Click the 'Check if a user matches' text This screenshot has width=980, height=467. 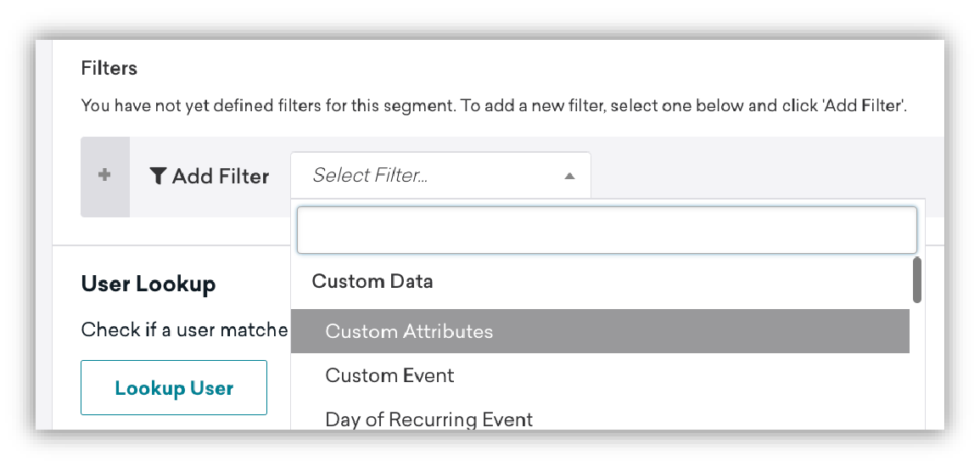coord(185,329)
